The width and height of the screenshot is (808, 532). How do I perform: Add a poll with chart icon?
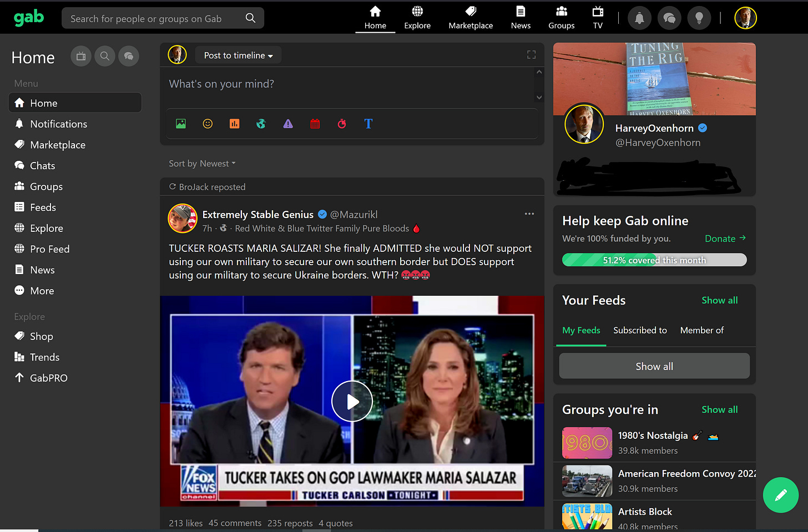click(x=235, y=124)
